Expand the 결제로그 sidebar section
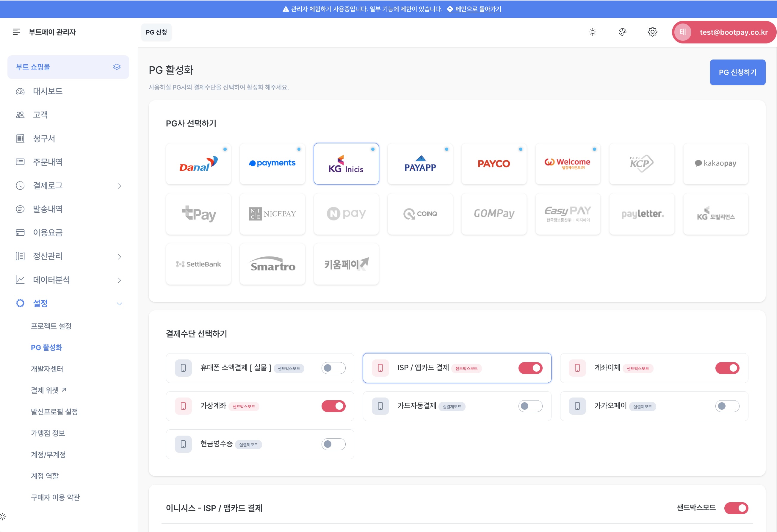Viewport: 777px width, 532px height. coord(120,186)
